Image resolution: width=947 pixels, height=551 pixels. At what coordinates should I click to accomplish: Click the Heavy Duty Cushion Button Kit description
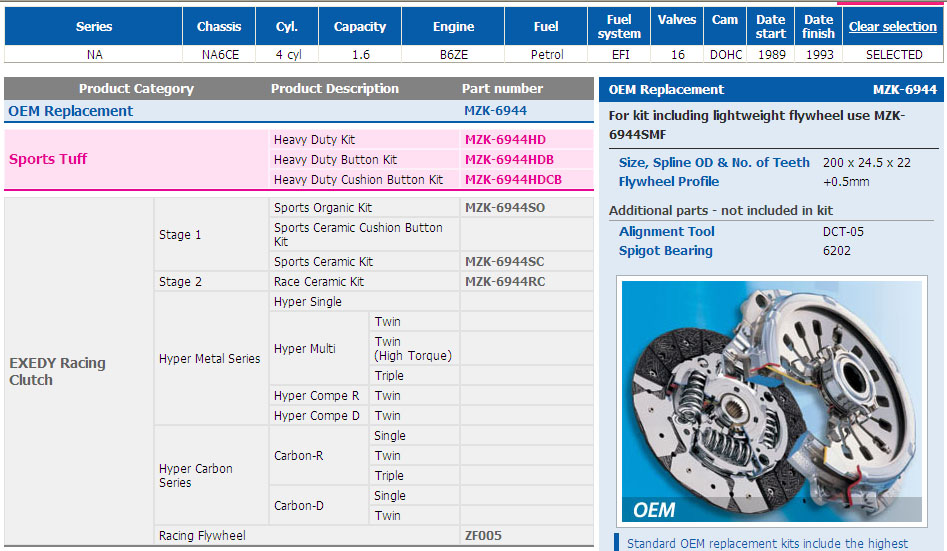tap(358, 179)
